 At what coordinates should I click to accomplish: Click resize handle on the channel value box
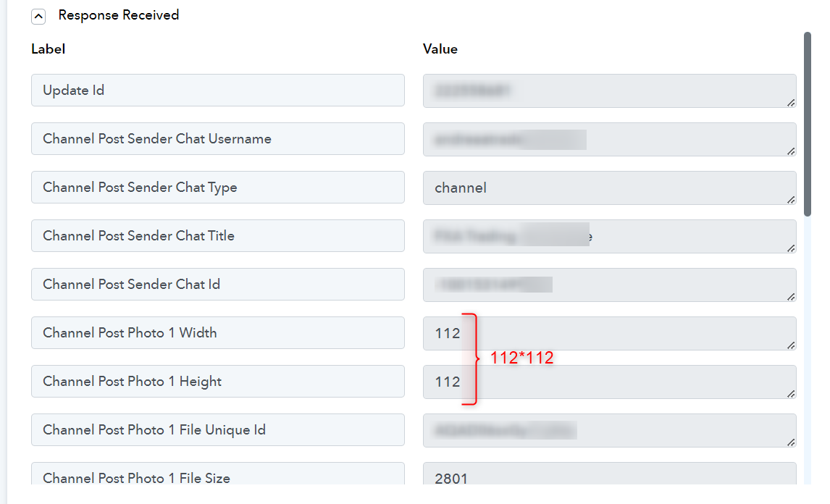point(791,200)
